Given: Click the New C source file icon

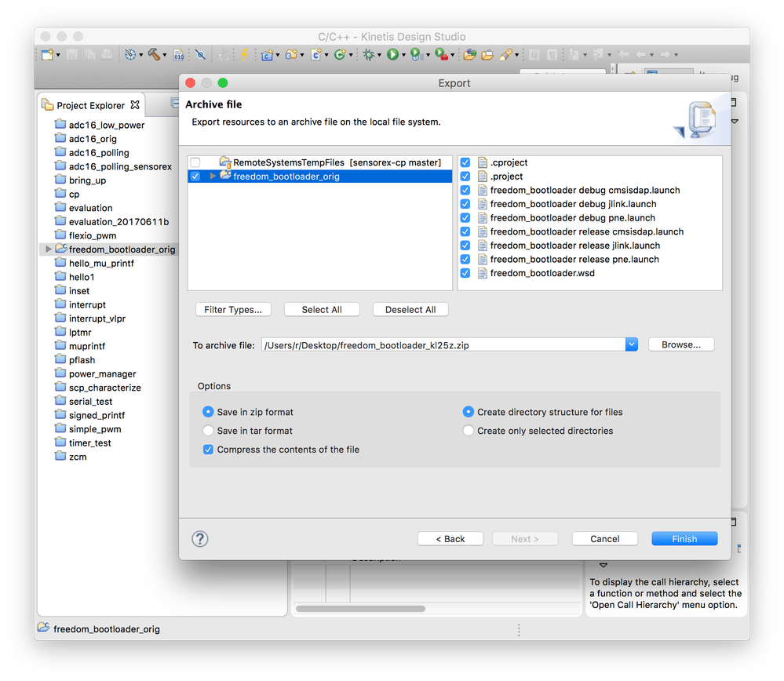Looking at the screenshot, I should tap(315, 54).
